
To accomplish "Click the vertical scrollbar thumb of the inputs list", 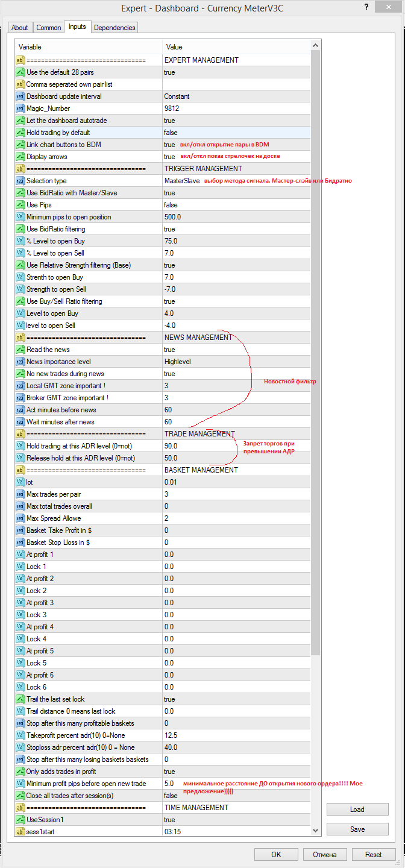I will pos(316,354).
